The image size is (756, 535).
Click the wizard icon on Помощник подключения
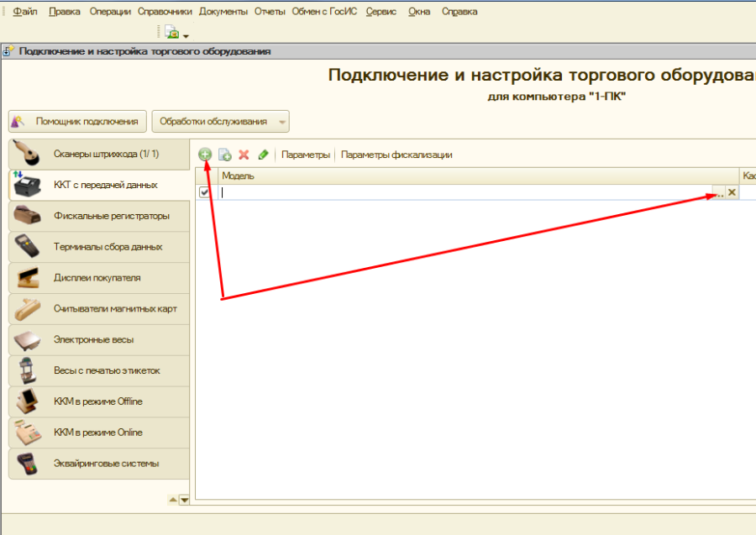tap(21, 121)
